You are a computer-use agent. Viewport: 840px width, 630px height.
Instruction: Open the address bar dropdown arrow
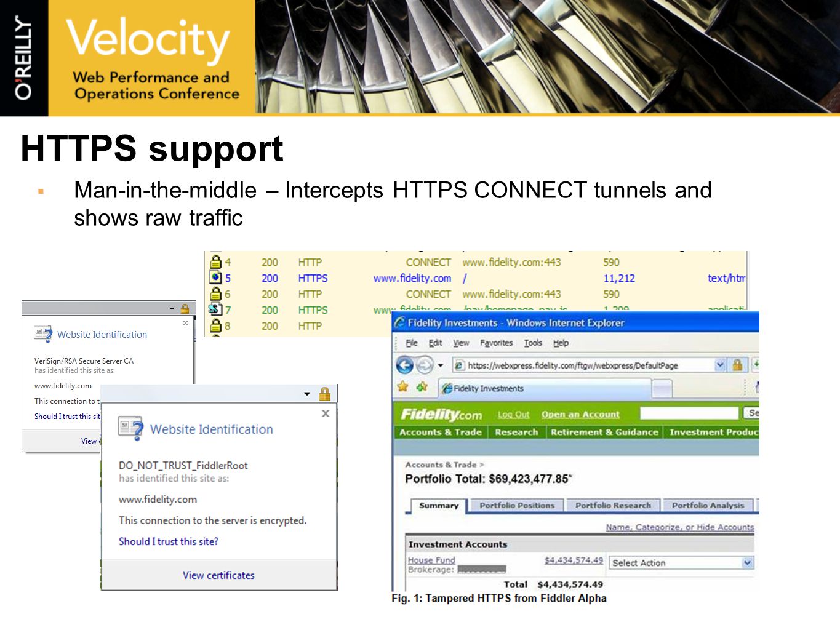[720, 365]
